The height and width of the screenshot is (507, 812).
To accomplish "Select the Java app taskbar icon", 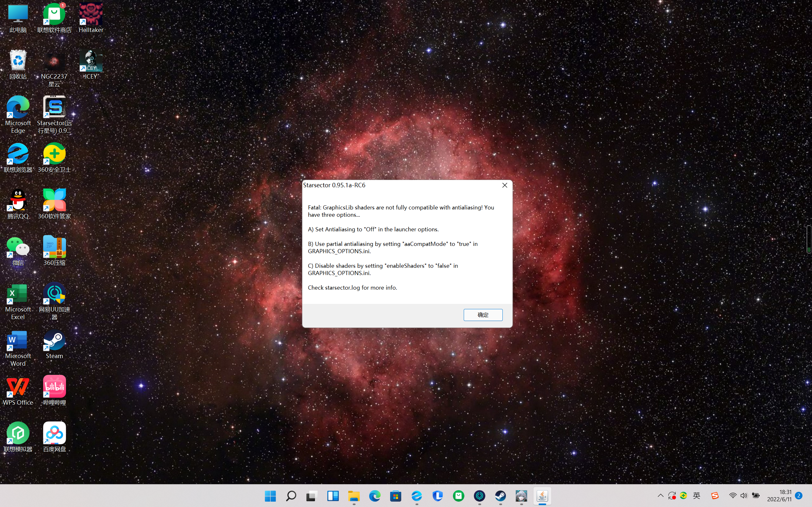I will pos(542,496).
